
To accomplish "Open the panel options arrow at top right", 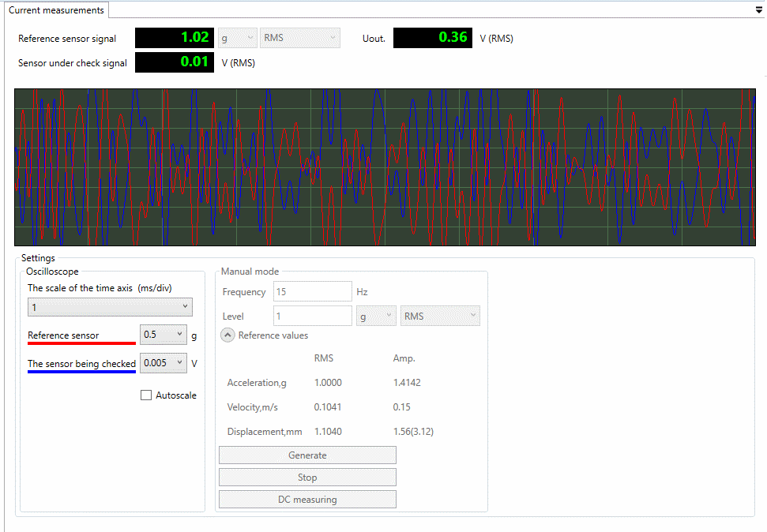I will click(758, 10).
